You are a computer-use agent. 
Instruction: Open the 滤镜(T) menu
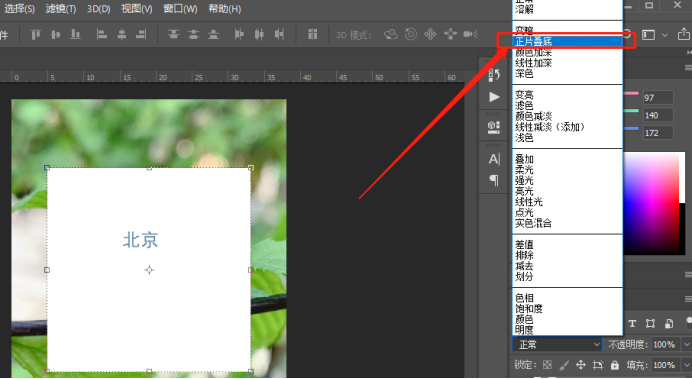coord(61,9)
